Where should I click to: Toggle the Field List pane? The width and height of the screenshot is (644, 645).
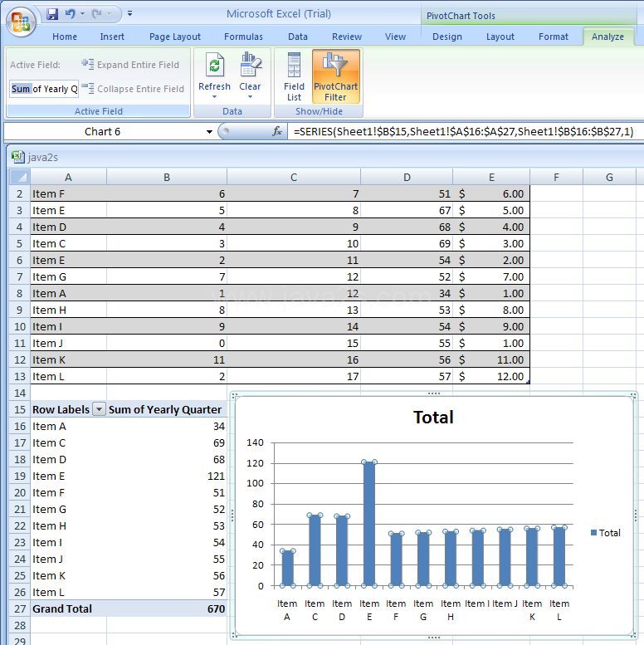click(294, 76)
